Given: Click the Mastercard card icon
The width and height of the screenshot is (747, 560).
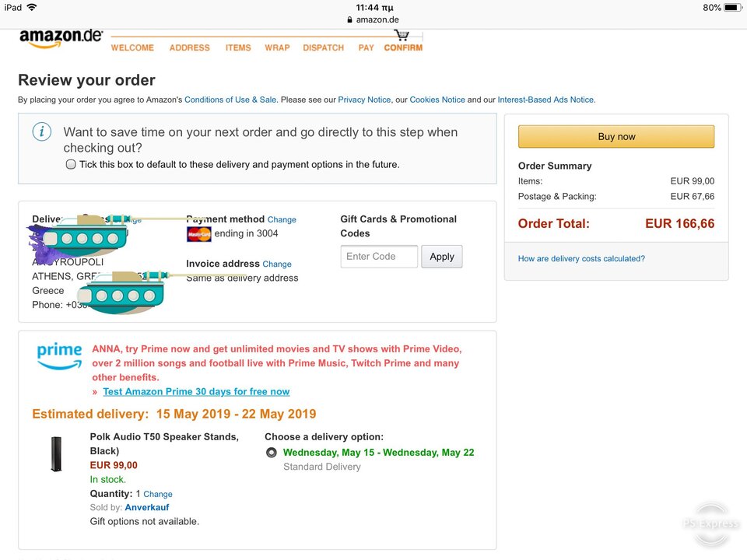Looking at the screenshot, I should [199, 234].
